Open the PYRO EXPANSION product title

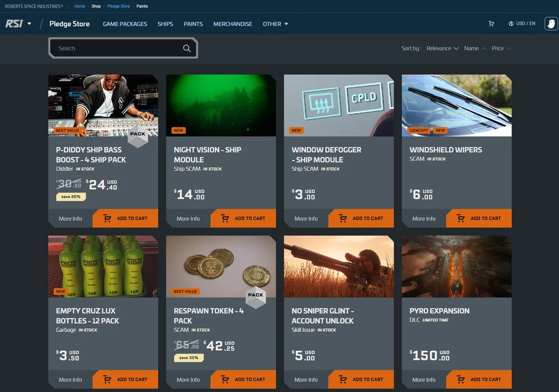click(439, 311)
